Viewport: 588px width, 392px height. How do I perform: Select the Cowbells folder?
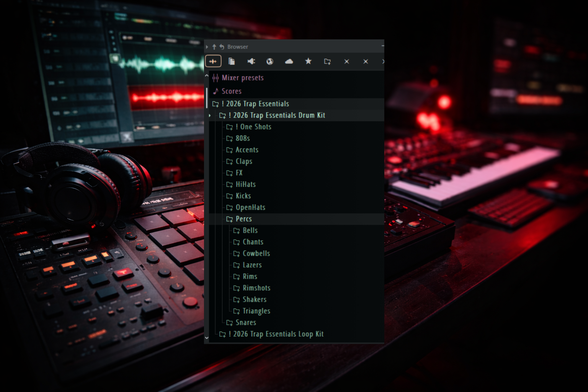pos(256,253)
